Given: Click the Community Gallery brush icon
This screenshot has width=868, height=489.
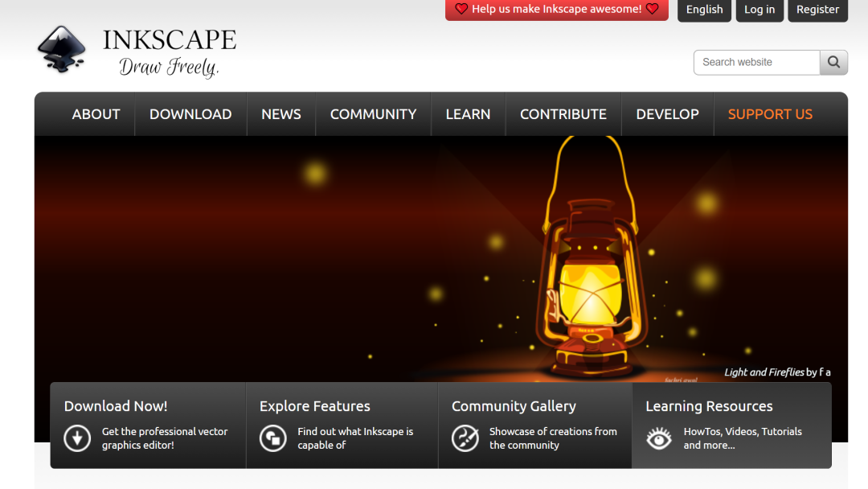Looking at the screenshot, I should coord(465,438).
